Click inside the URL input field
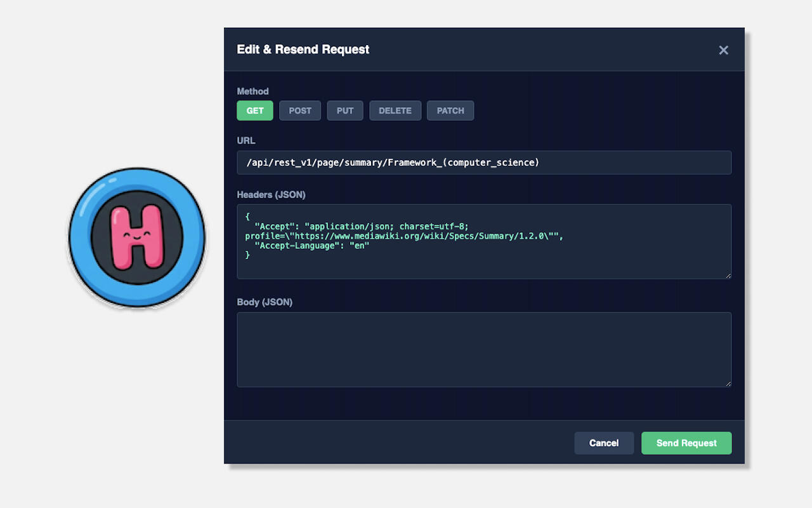Viewport: 812px width, 508px height. 484,163
